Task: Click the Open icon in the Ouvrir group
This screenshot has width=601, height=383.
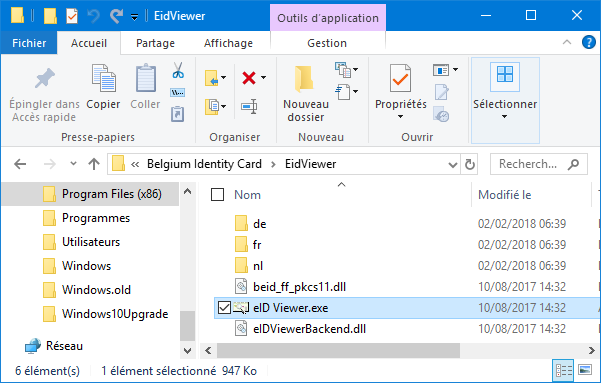Action: point(441,70)
